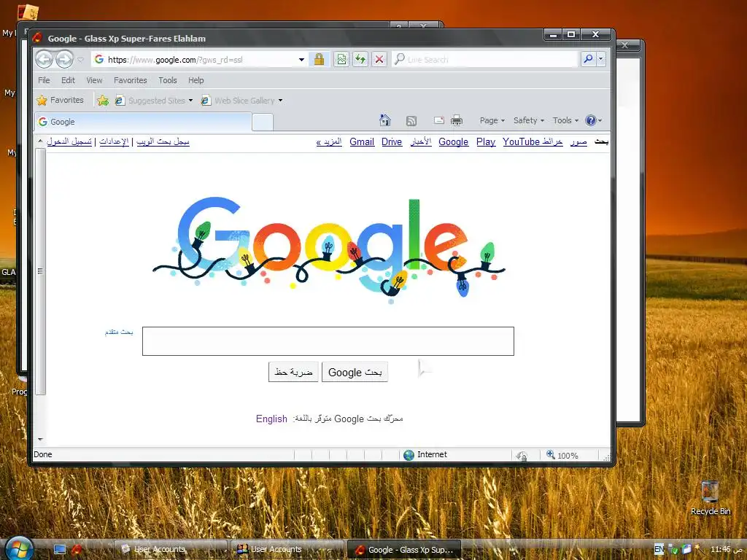Click the browser Back arrow button
The image size is (747, 560).
click(x=44, y=59)
